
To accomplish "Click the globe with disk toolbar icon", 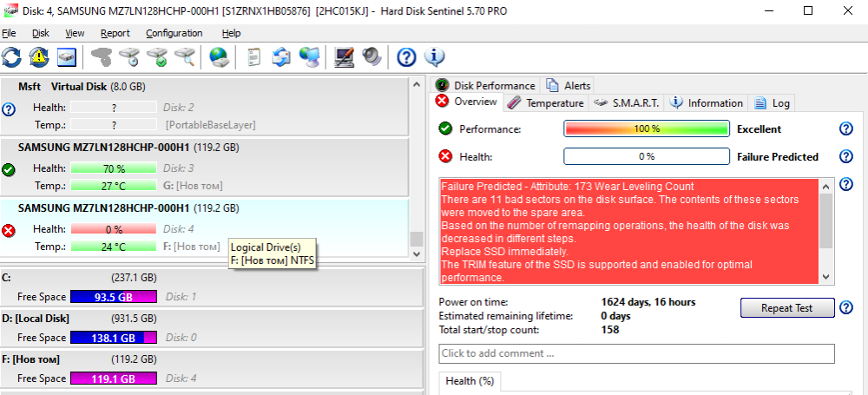I will click(219, 57).
